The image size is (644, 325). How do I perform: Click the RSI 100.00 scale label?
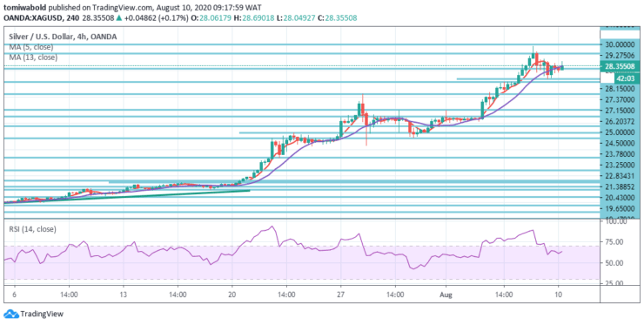pyautogui.click(x=616, y=221)
